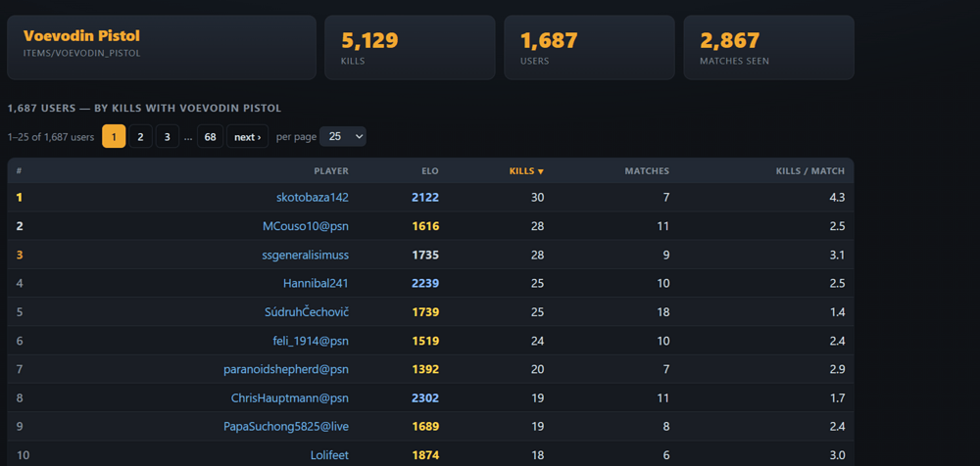The height and width of the screenshot is (466, 980).
Task: Open SúdruhČechovič player link
Action: (x=307, y=312)
